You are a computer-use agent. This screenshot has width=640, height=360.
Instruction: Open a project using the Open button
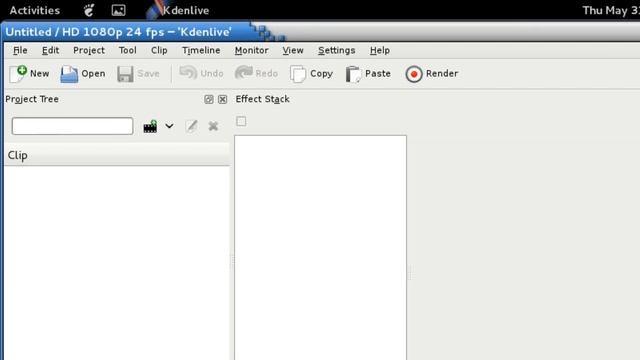(83, 74)
